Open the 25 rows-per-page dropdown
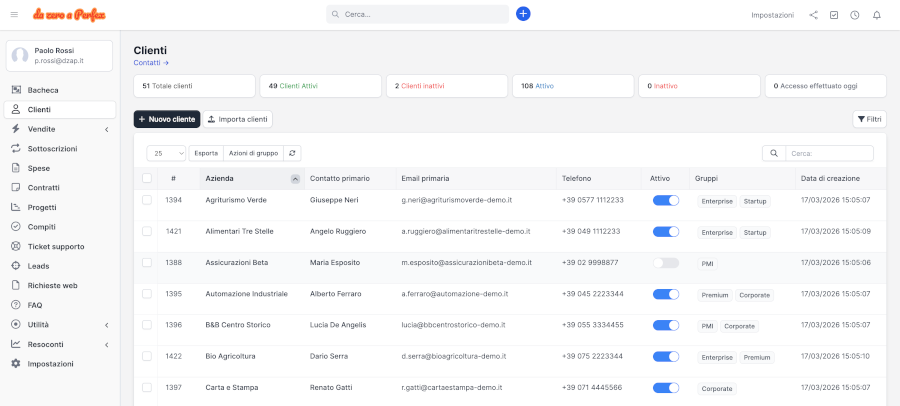Image resolution: width=900 pixels, height=406 pixels. (166, 153)
